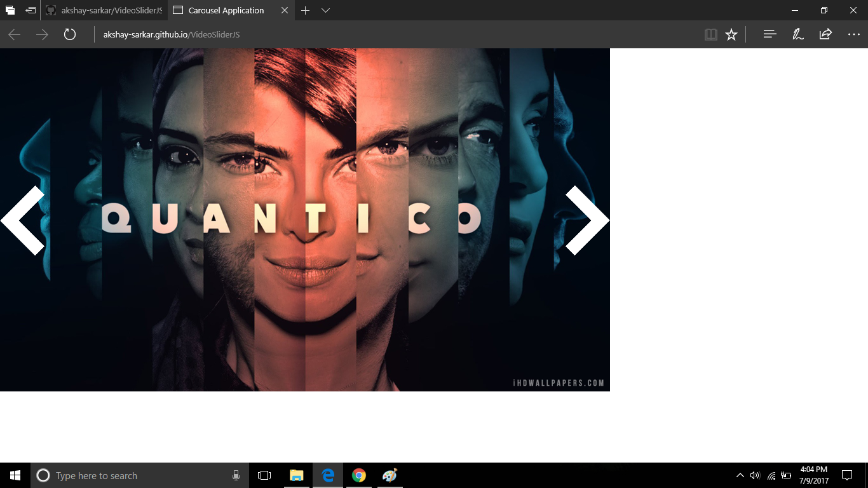This screenshot has width=868, height=488.
Task: Close the Carousel Application tab
Action: tap(284, 10)
